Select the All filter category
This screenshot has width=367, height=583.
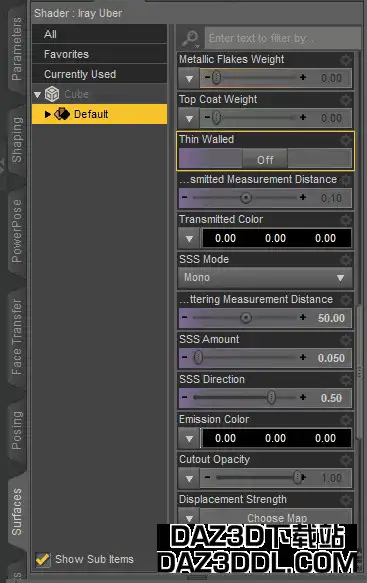[100, 34]
